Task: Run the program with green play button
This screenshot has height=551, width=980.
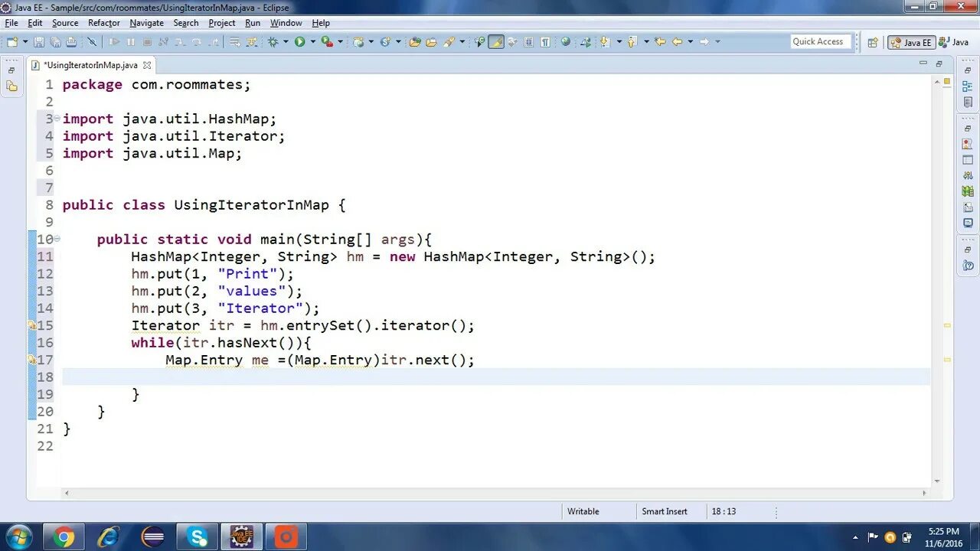Action: click(299, 42)
